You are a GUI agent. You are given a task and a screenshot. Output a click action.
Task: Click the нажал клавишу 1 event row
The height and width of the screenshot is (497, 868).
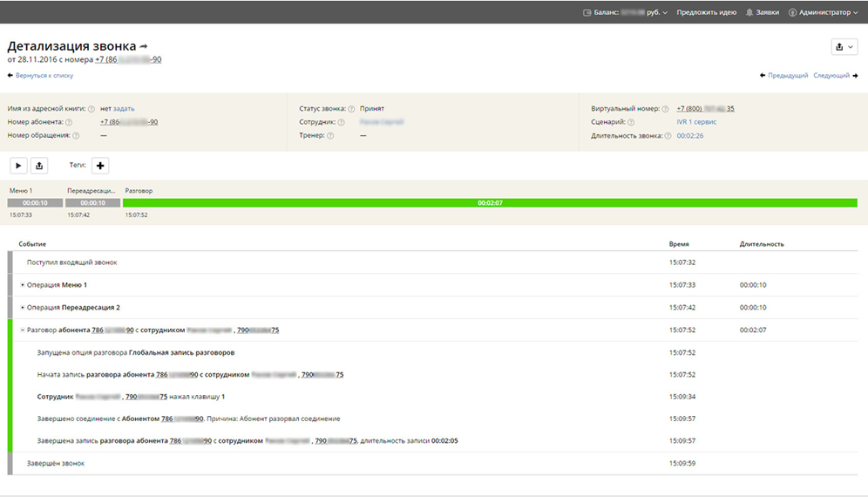pos(432,397)
